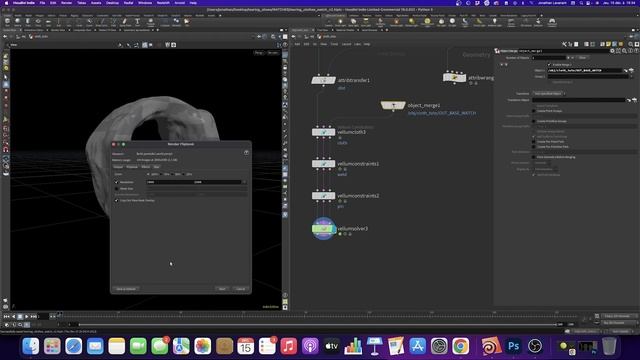640x360 pixels.
Task: Click the Environment Light shelf tool
Action: tap(427, 22)
